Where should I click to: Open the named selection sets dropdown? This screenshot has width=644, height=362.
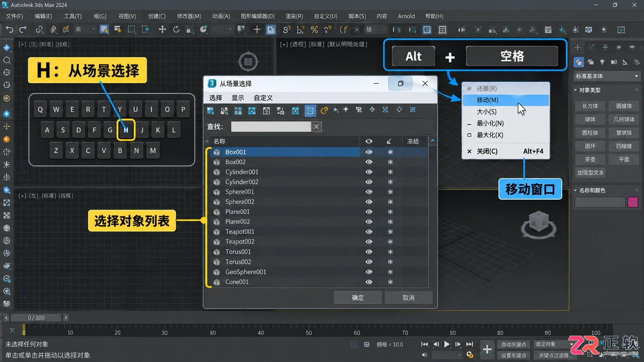click(376, 29)
